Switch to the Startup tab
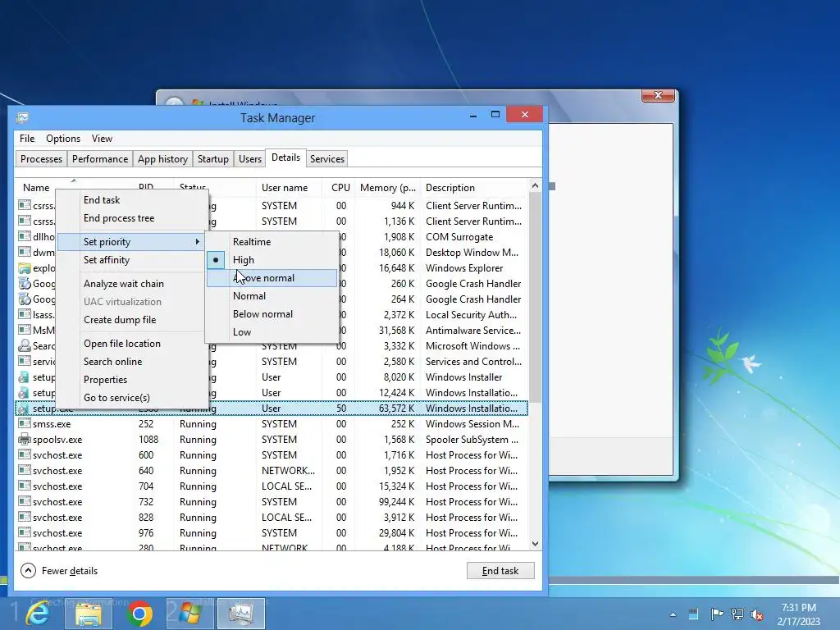 click(213, 158)
